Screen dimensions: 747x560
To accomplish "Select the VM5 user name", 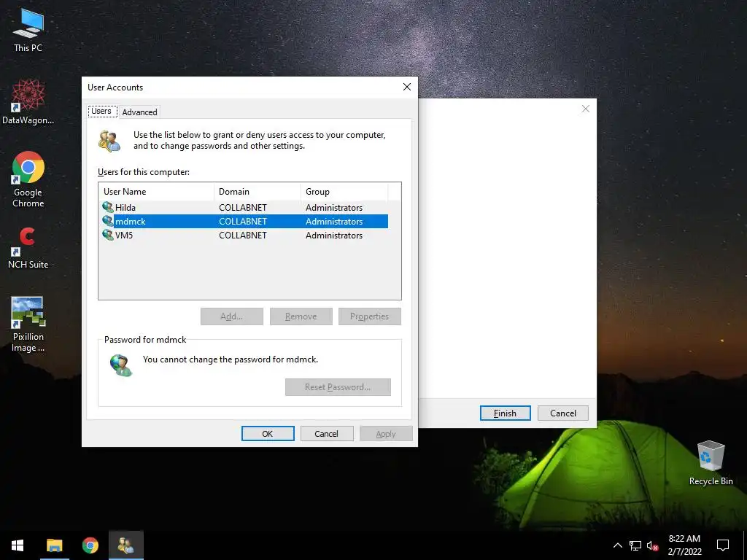I will pyautogui.click(x=124, y=236).
